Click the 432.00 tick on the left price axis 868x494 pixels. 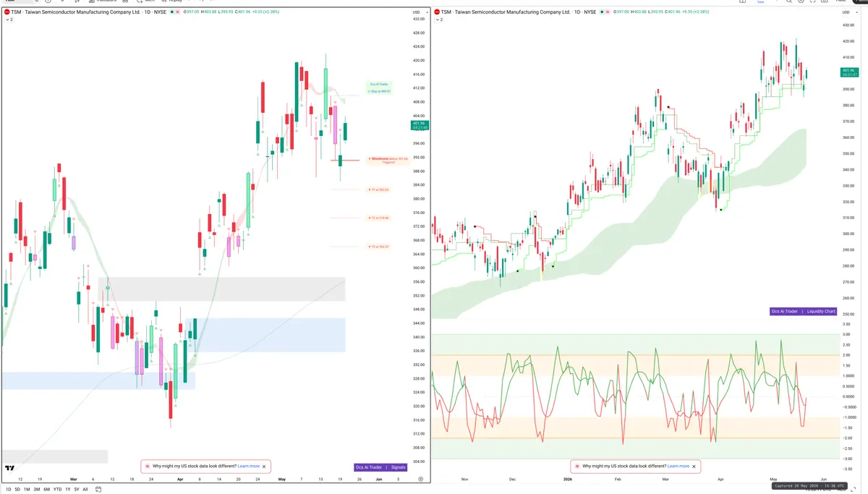click(418, 20)
